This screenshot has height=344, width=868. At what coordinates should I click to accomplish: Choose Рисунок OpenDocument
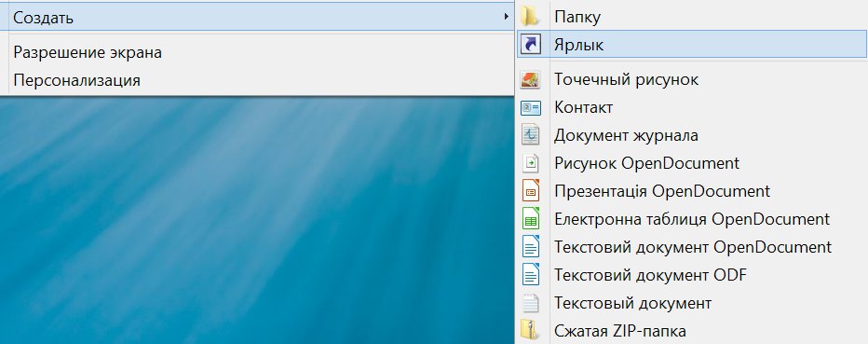click(x=692, y=163)
